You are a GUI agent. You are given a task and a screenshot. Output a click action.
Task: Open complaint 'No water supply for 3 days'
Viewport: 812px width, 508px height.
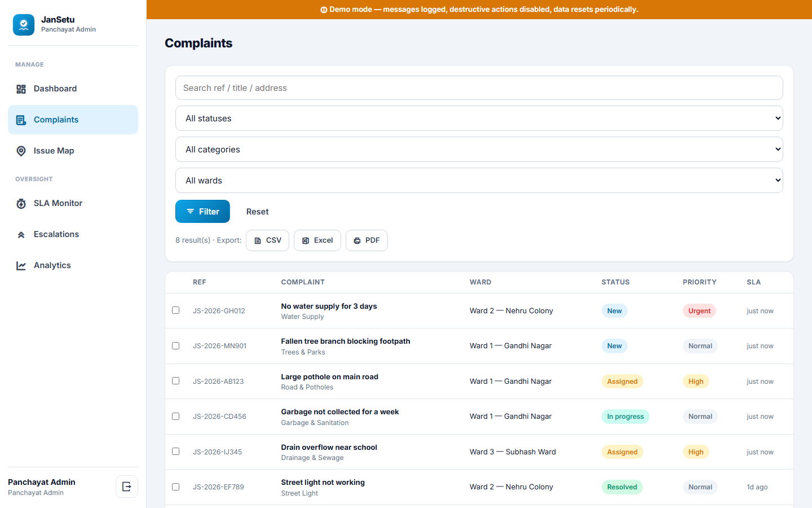click(x=329, y=306)
